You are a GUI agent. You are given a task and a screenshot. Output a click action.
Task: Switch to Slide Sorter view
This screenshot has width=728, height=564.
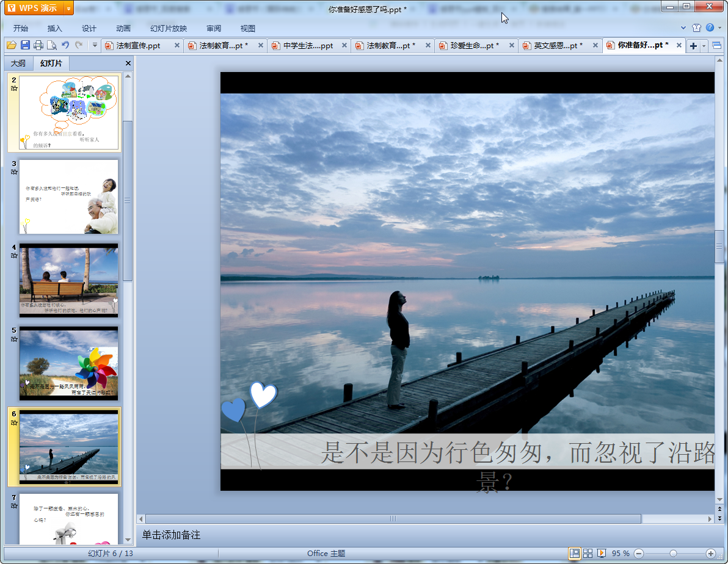[588, 553]
